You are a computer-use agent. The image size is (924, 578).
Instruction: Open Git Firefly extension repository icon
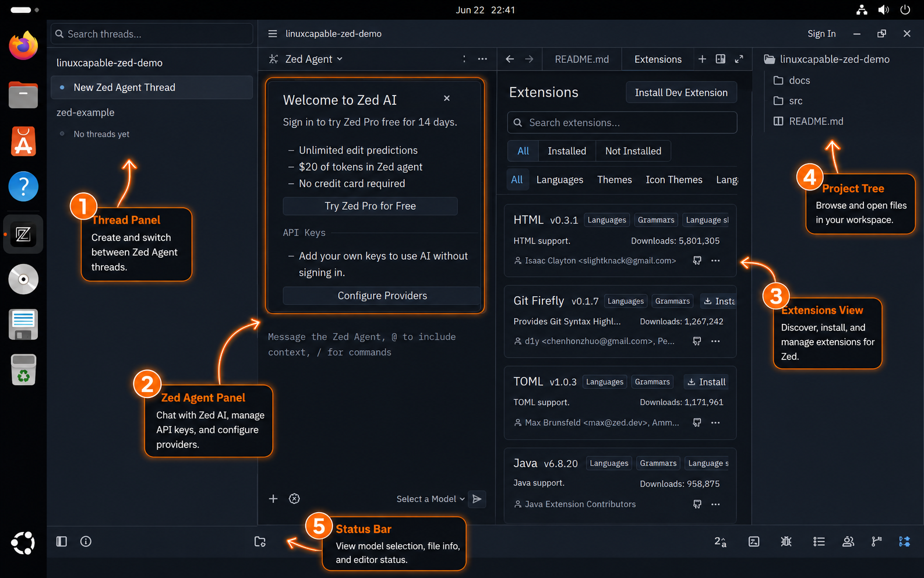(x=697, y=341)
